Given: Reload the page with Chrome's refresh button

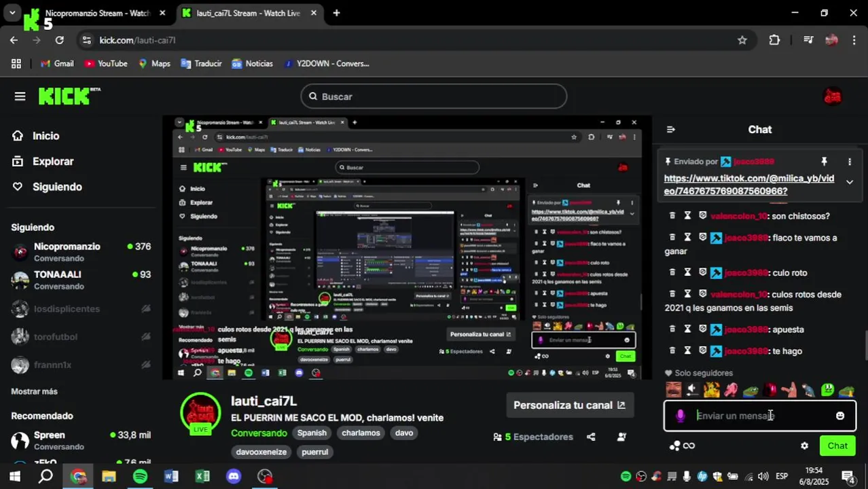Looking at the screenshot, I should (59, 40).
